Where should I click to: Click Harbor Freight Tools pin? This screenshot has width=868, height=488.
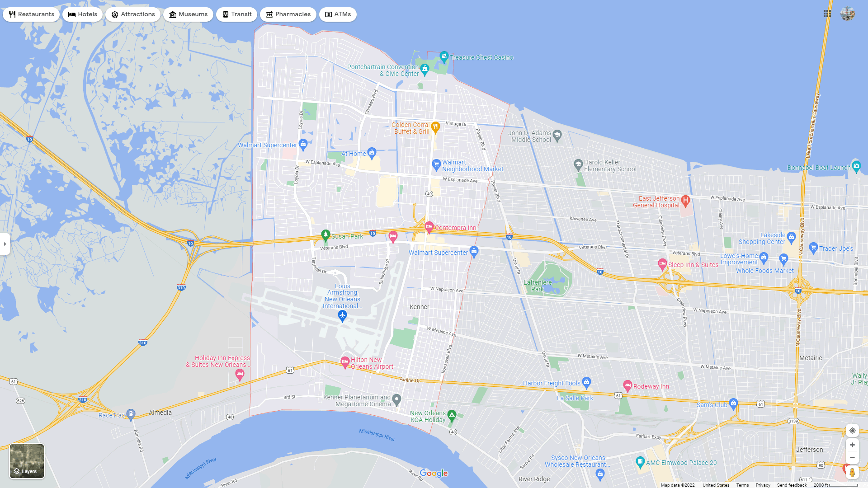pyautogui.click(x=587, y=382)
